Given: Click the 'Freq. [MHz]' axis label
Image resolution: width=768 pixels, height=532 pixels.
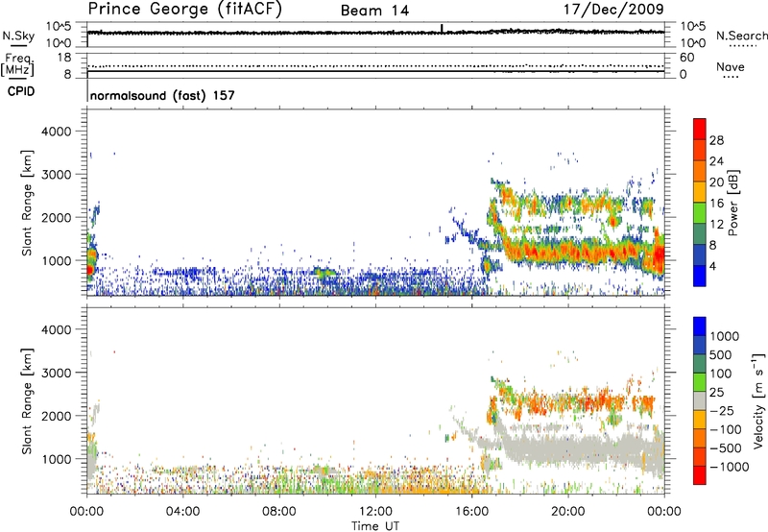Looking at the screenshot, I should (18, 64).
